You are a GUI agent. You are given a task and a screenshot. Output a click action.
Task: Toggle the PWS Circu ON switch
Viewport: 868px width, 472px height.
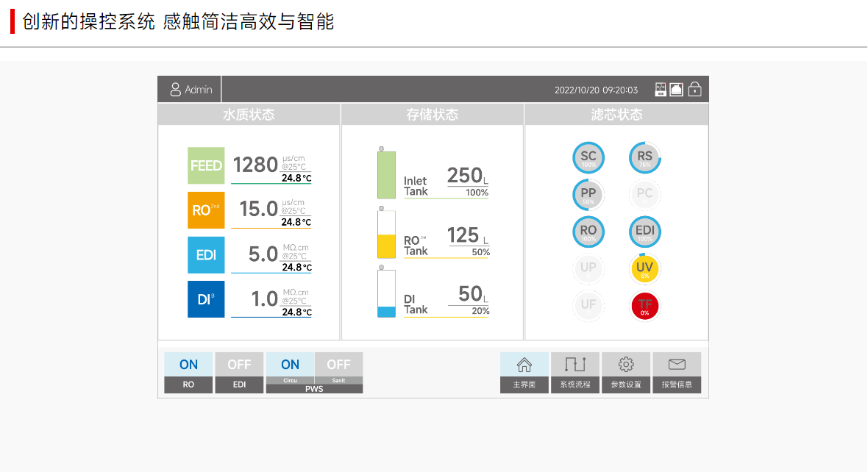[x=290, y=365]
